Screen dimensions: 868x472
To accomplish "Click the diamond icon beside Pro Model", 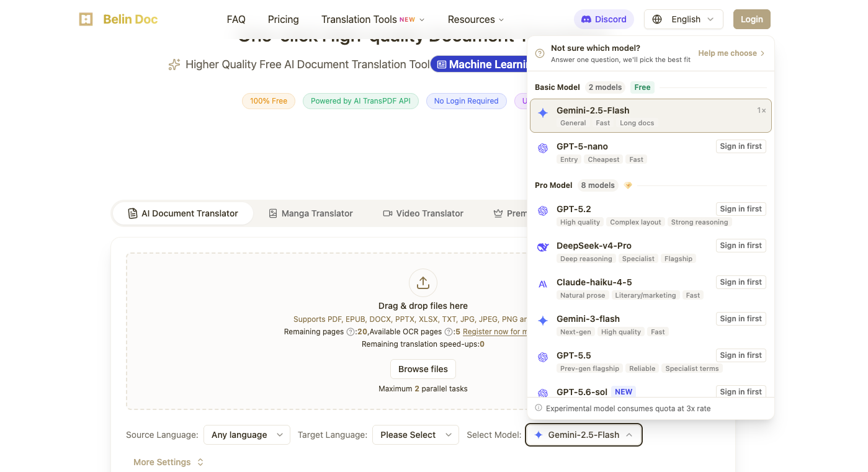I will (628, 185).
